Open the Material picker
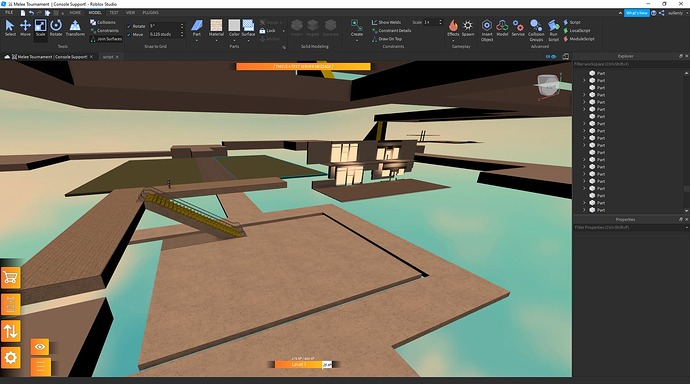The height and width of the screenshot is (384, 690). pos(216,28)
